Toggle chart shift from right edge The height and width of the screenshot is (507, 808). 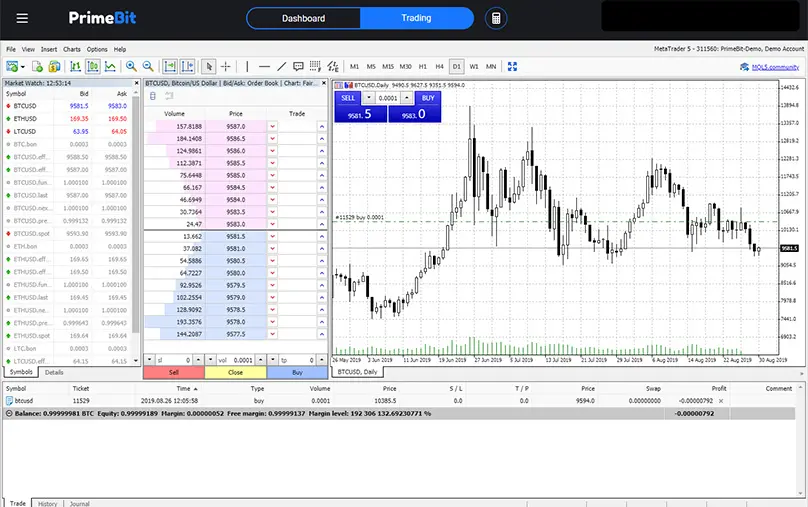tap(187, 66)
